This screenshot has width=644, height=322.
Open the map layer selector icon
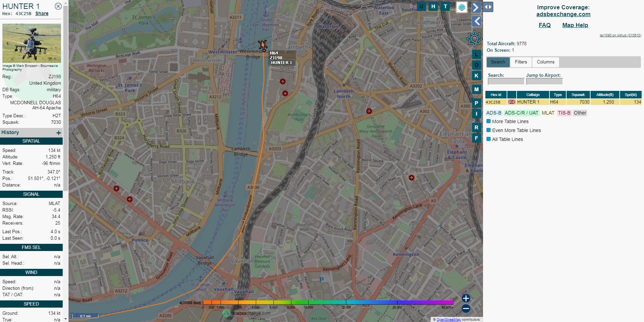[462, 7]
